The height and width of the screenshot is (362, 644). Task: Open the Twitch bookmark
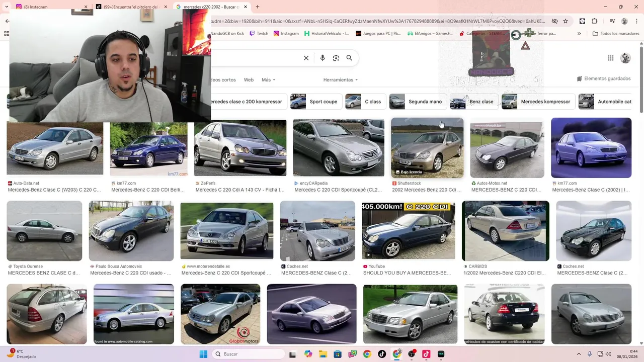[x=259, y=34]
